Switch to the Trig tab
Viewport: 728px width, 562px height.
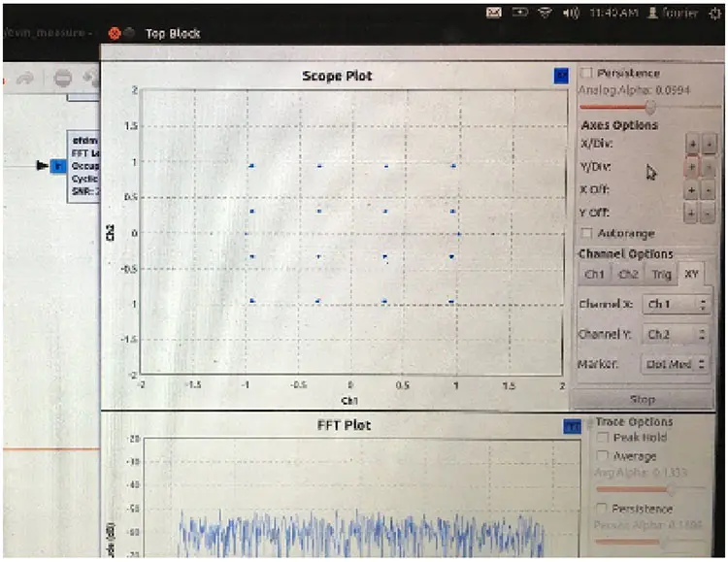pos(661,275)
